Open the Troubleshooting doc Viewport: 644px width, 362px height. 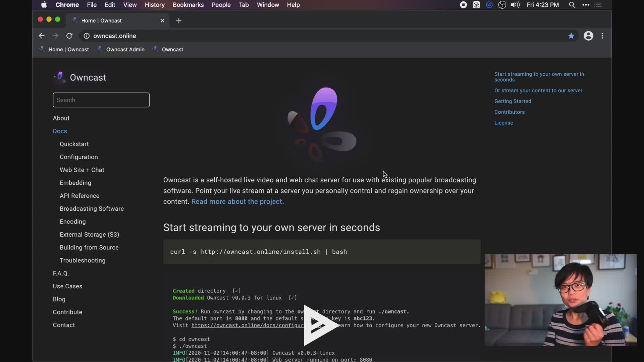pyautogui.click(x=83, y=260)
